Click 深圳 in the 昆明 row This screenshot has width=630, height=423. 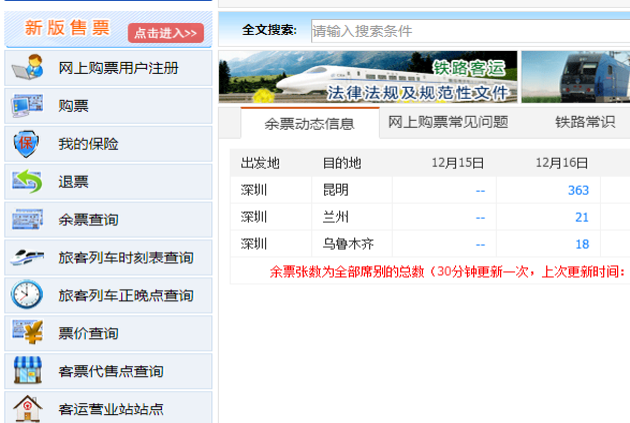pyautogui.click(x=254, y=190)
